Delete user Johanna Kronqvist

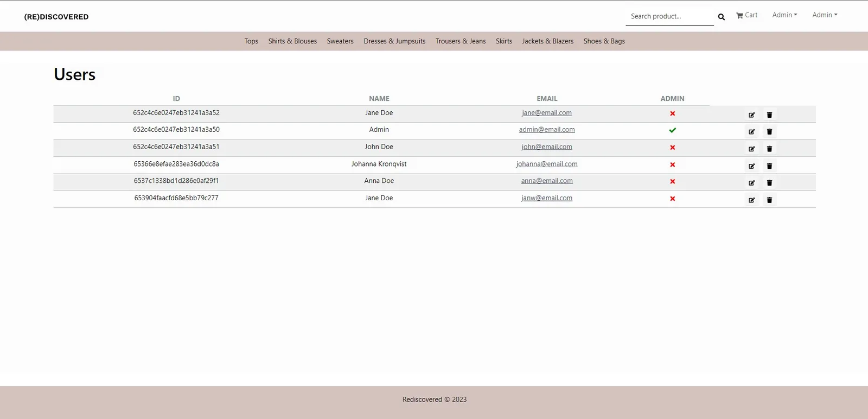tap(769, 166)
